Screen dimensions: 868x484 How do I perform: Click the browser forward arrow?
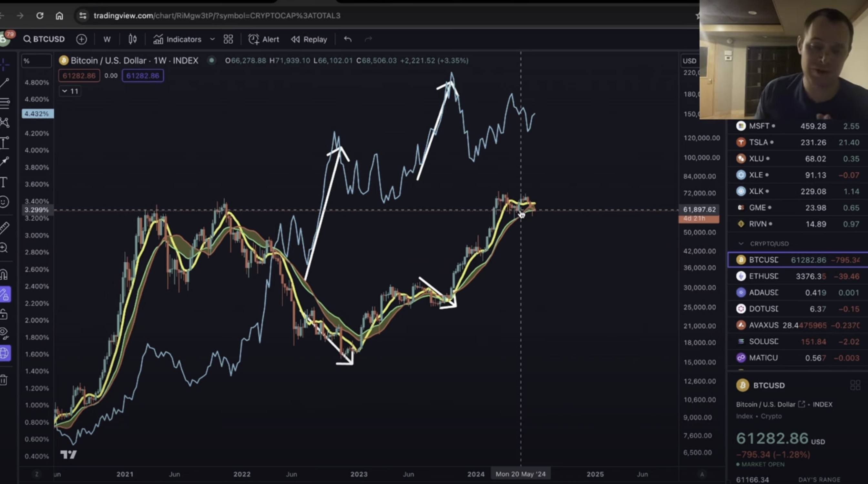pyautogui.click(x=20, y=15)
